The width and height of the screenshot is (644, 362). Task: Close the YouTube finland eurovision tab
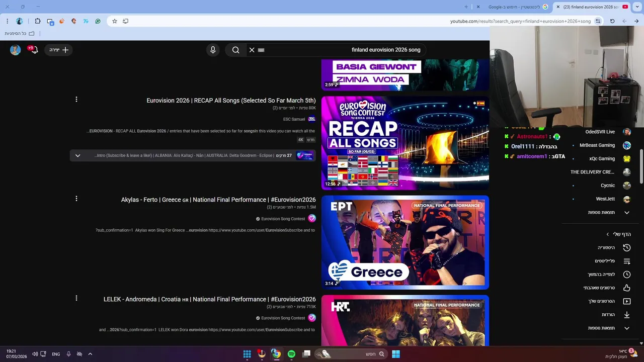coord(558,7)
